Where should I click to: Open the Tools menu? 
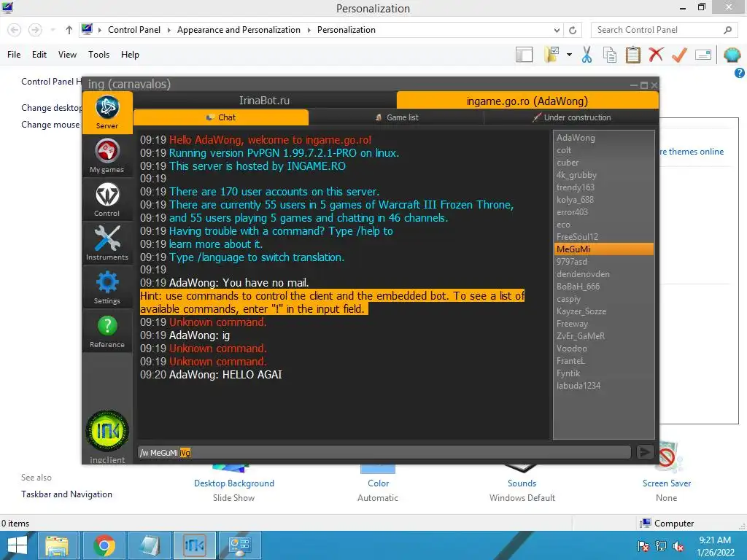click(x=98, y=55)
